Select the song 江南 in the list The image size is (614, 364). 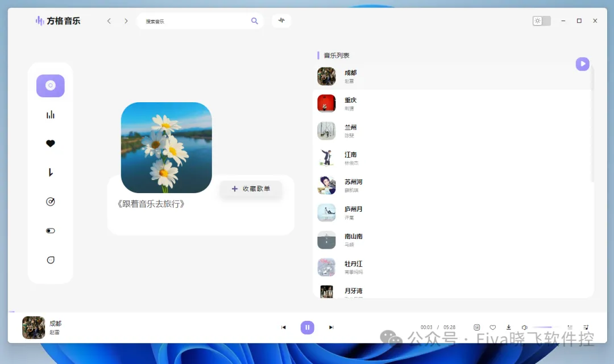click(453, 158)
